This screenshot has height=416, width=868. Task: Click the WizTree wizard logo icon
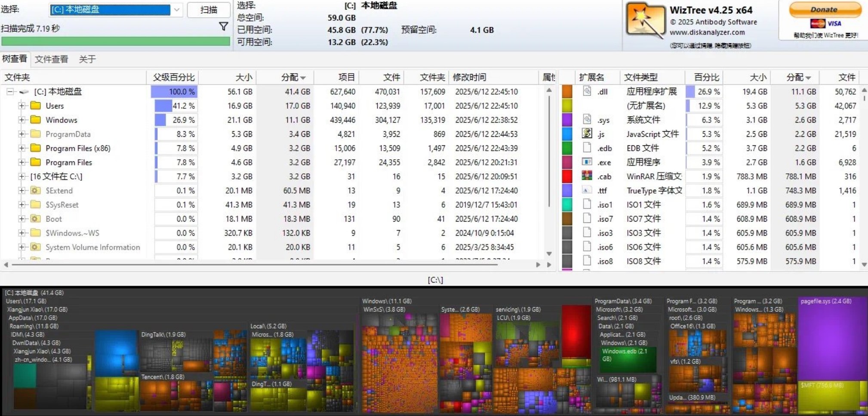pyautogui.click(x=644, y=21)
